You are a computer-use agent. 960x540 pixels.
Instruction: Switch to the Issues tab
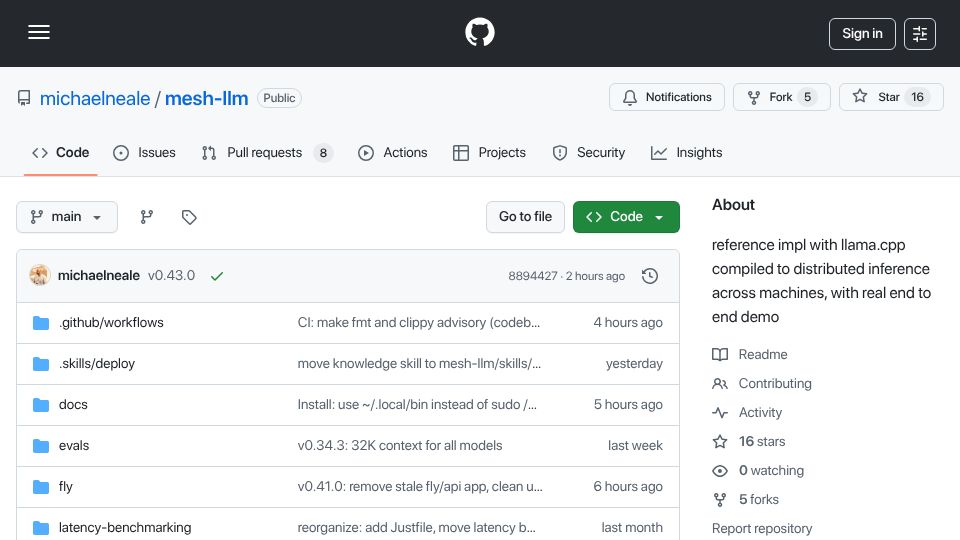[144, 152]
